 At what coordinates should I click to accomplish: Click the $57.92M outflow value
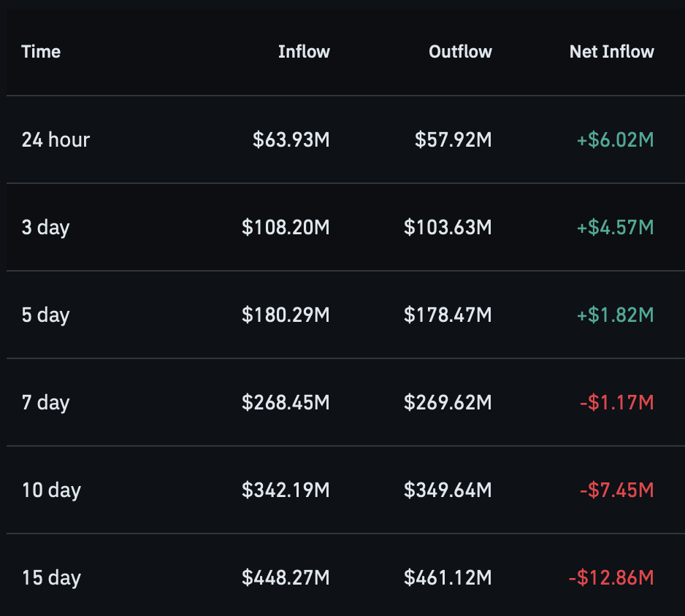[454, 139]
